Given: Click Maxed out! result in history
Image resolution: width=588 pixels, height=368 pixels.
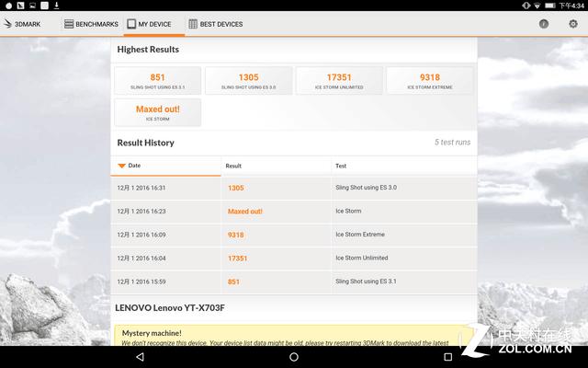Looking at the screenshot, I should (245, 212).
